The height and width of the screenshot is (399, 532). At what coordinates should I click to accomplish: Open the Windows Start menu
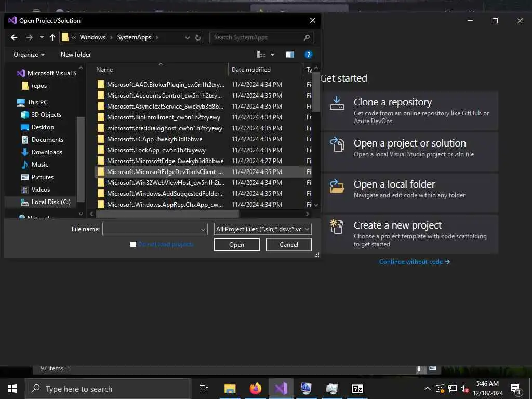click(12, 389)
